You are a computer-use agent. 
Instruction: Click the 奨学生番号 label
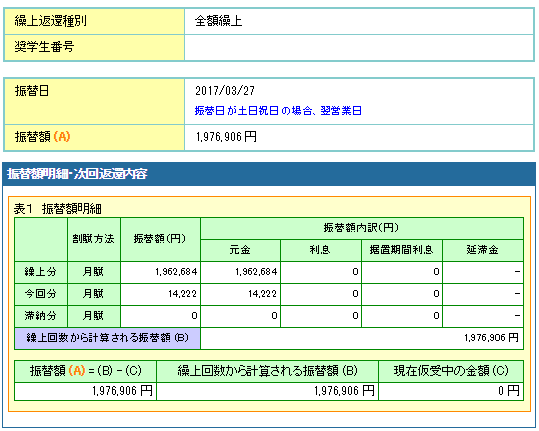pos(44,47)
